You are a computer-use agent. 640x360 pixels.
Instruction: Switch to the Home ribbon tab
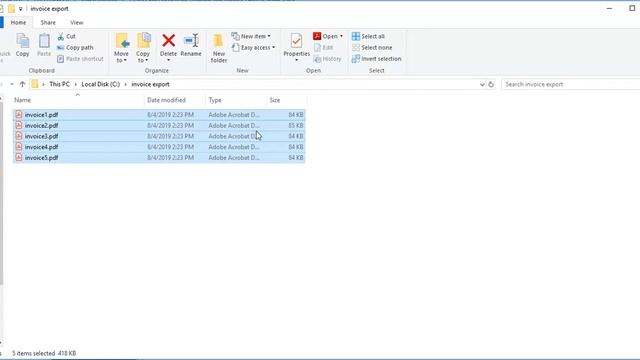click(x=18, y=22)
